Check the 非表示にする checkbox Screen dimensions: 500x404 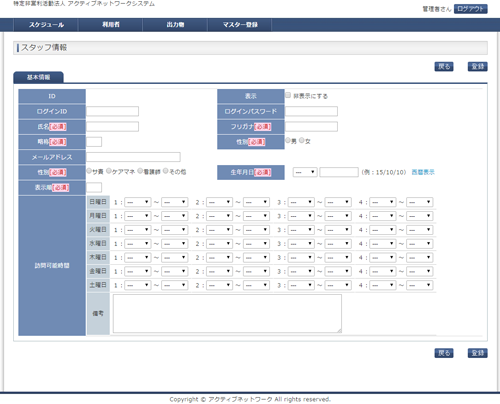coord(288,95)
